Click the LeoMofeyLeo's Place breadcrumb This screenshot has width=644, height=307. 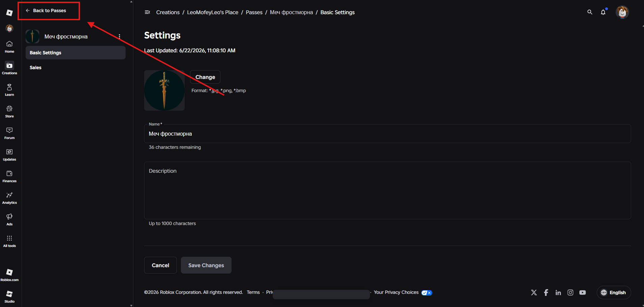[x=213, y=12]
